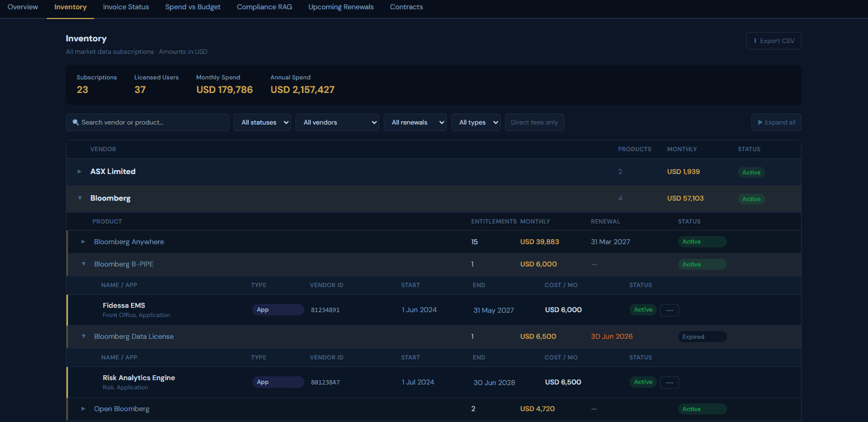Collapse the Bloomberg vendor row arrow
The height and width of the screenshot is (422, 868).
(x=79, y=198)
